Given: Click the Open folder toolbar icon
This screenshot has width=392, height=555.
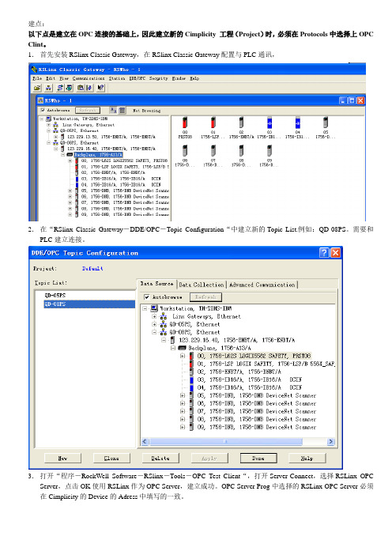Looking at the screenshot, I should [x=37, y=88].
